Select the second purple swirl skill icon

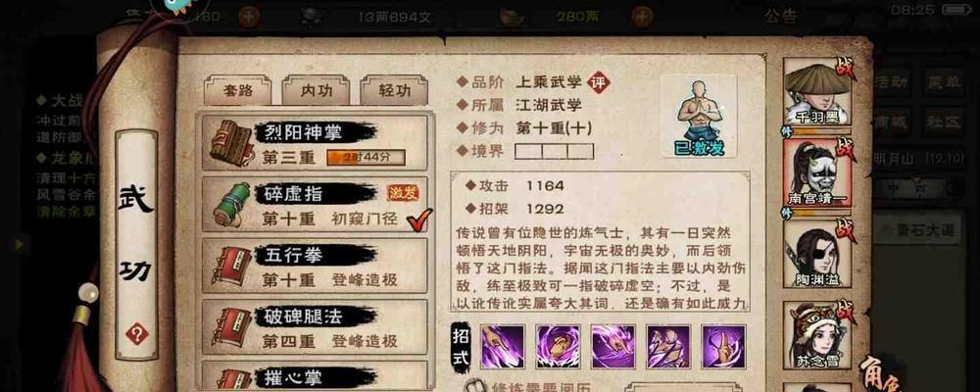[x=557, y=346]
